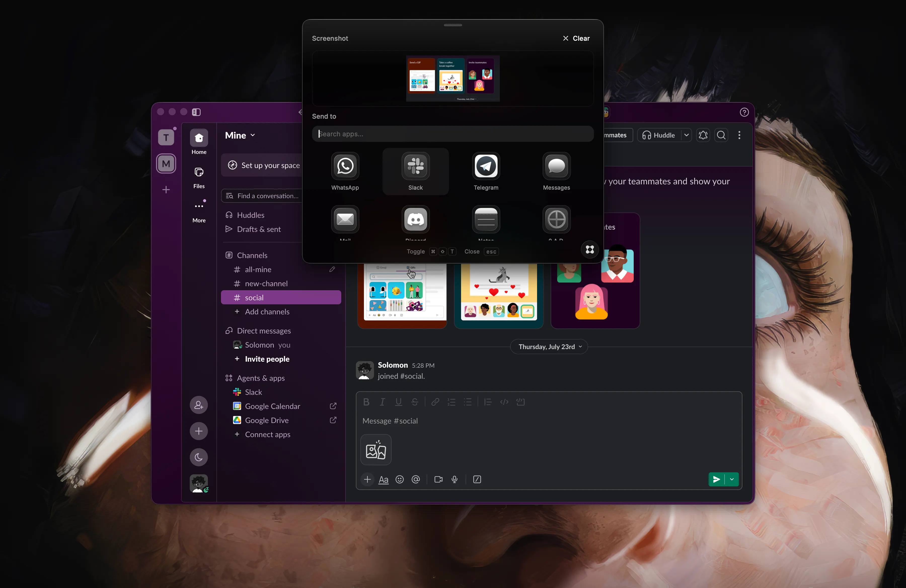Click the round four-dot icon in the popup's corner

(x=590, y=249)
